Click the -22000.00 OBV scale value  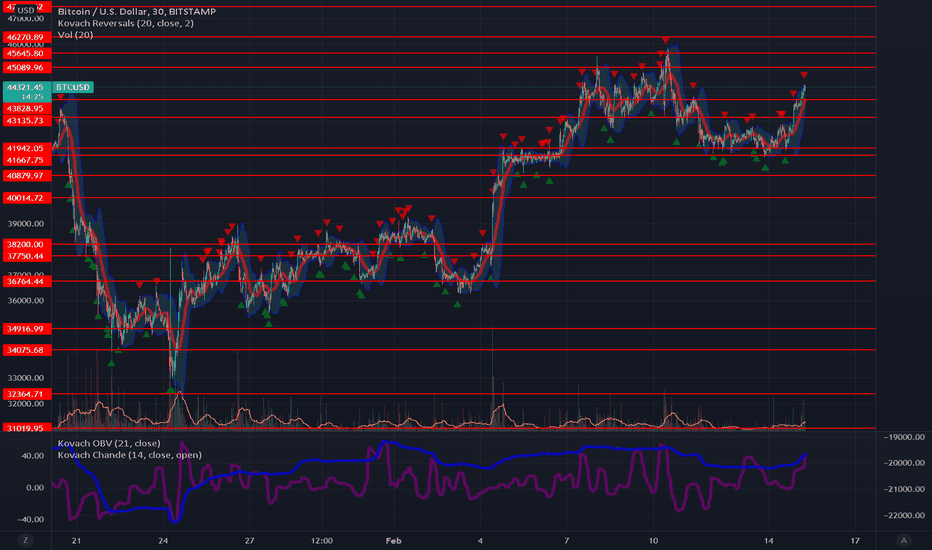click(x=903, y=516)
